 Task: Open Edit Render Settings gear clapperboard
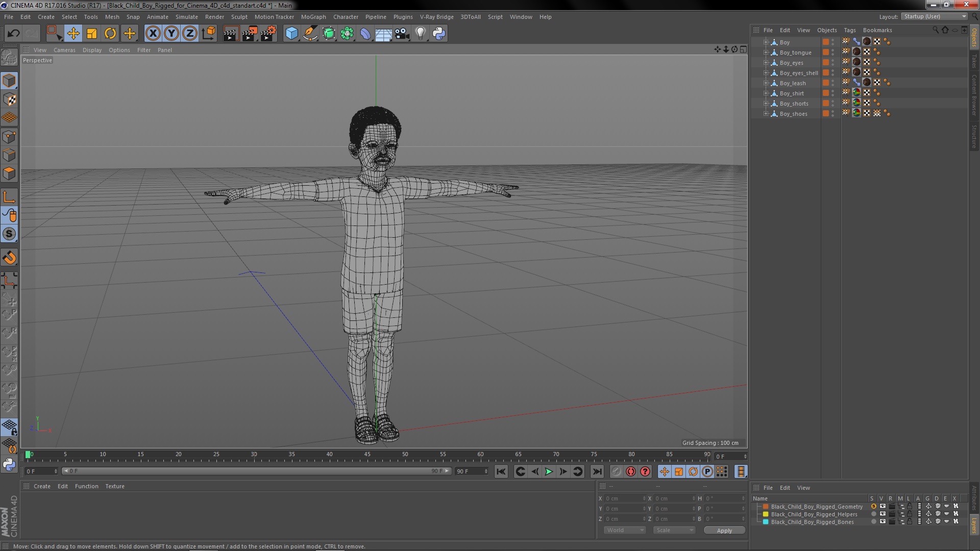268,34
